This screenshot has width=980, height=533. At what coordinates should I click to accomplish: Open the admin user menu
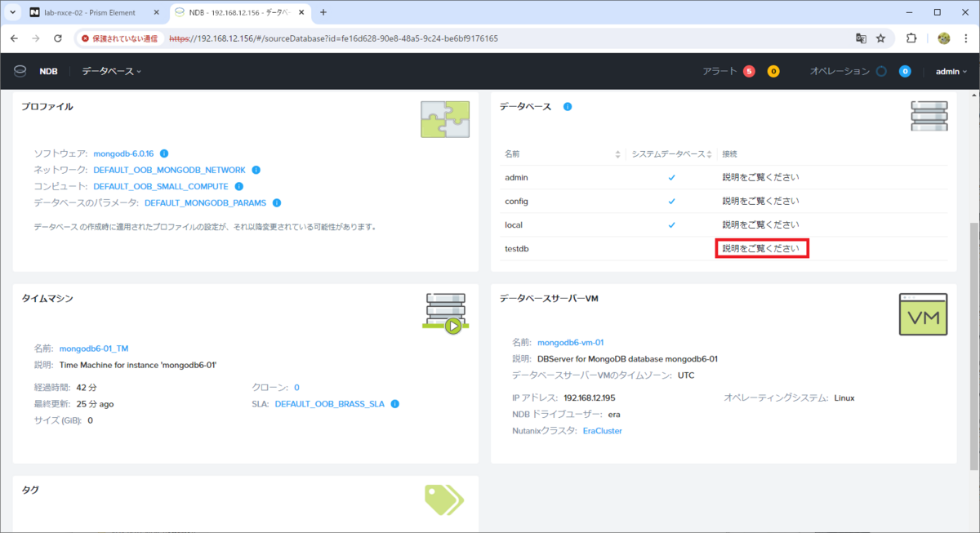pos(951,71)
